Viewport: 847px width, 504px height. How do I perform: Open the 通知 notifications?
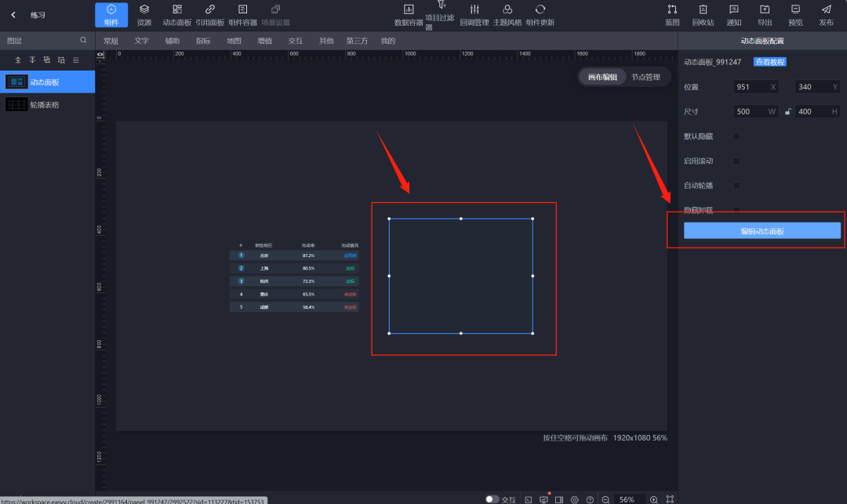coord(733,15)
